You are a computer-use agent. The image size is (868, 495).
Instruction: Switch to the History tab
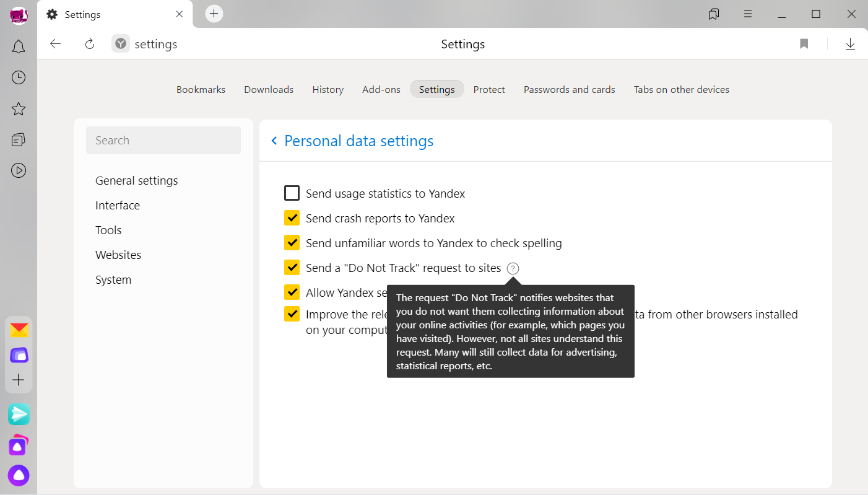click(x=328, y=89)
